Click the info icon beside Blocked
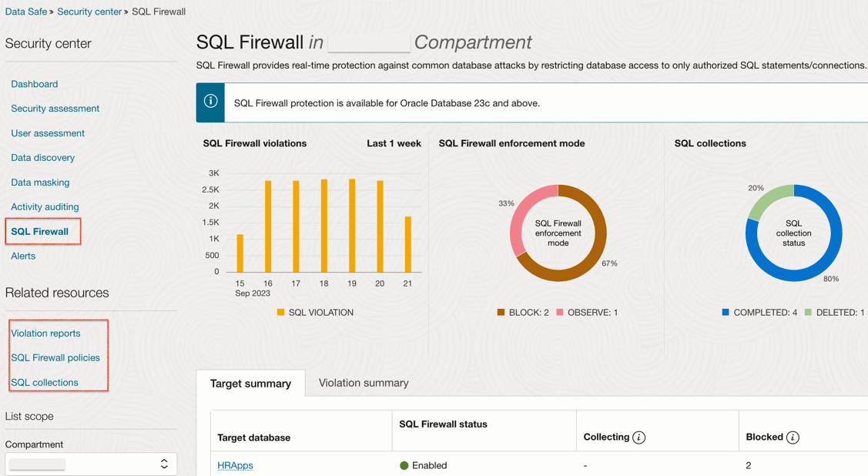Image resolution: width=868 pixels, height=476 pixels. tap(793, 437)
